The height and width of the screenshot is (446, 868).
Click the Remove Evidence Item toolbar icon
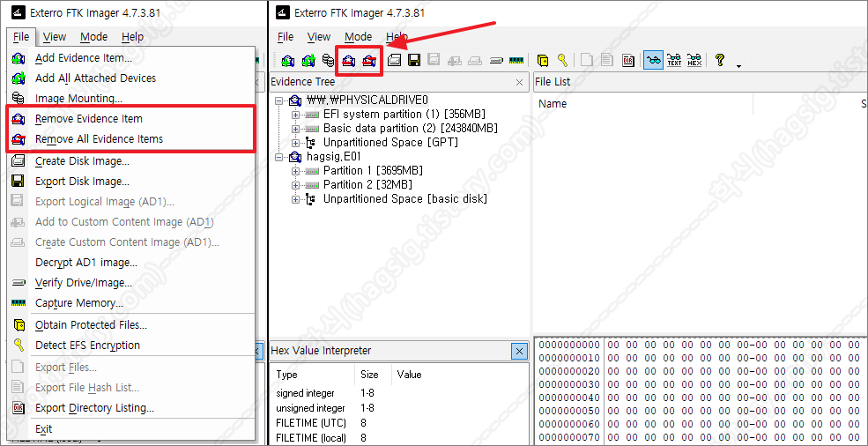coord(349,61)
